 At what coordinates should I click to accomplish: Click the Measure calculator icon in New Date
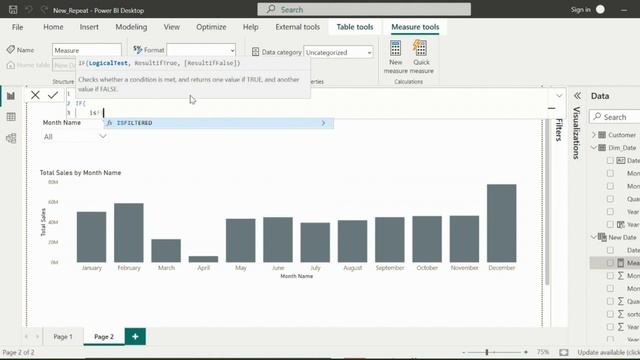pos(621,263)
